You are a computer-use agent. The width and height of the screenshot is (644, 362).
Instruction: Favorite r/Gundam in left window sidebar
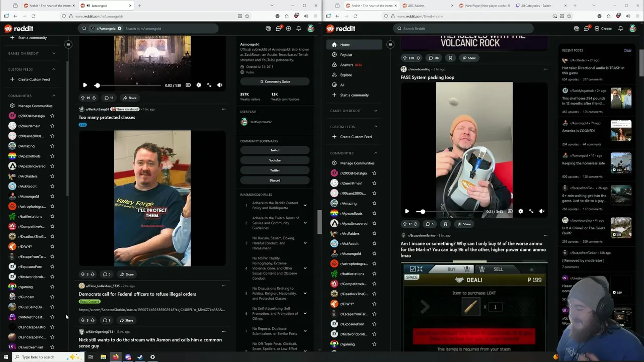point(52,297)
